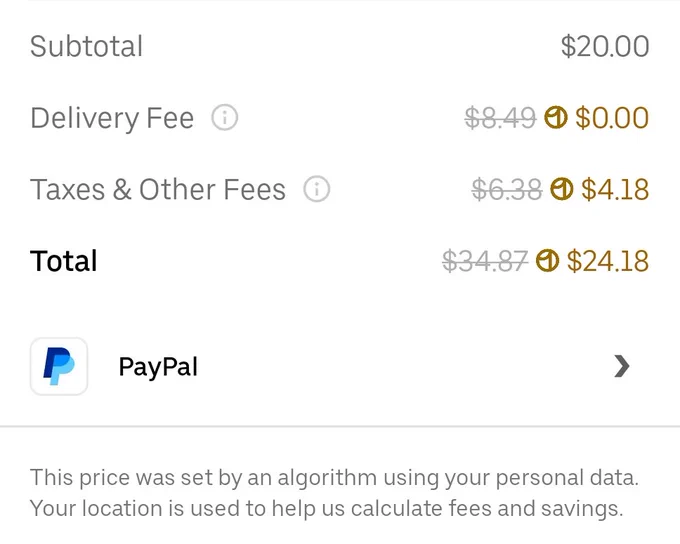Tap the discounted $24.18 total

click(608, 261)
